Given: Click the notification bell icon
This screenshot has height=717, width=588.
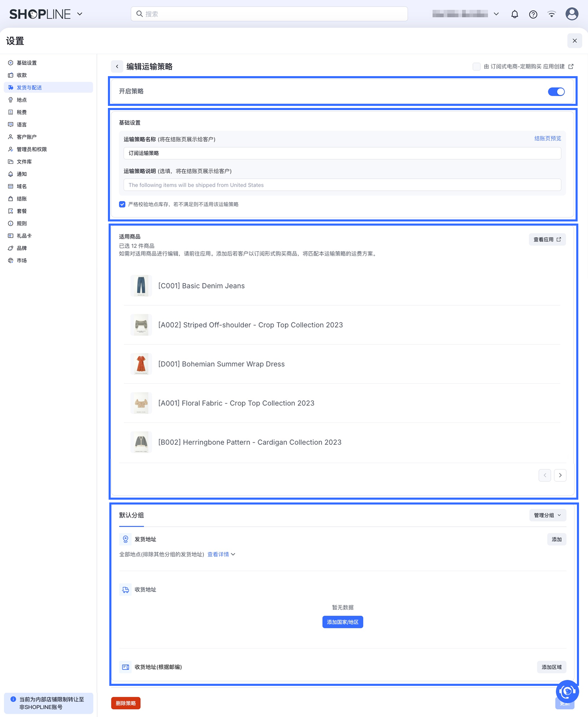Looking at the screenshot, I should click(x=515, y=14).
